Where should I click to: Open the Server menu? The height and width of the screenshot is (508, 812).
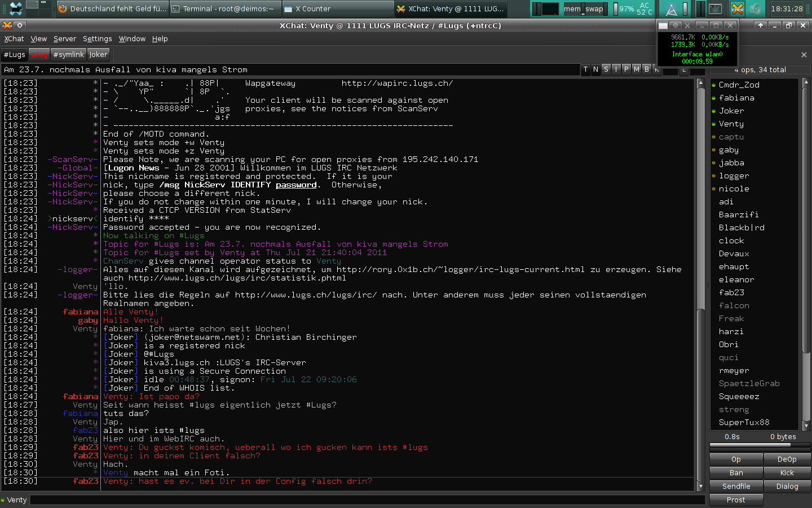click(65, 38)
